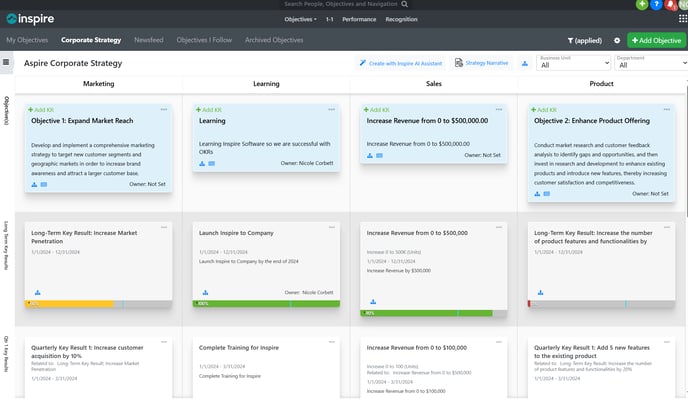Click hierarchy icon beside Strategy Narrative
Viewport: 688px width, 399px height.
click(525, 64)
